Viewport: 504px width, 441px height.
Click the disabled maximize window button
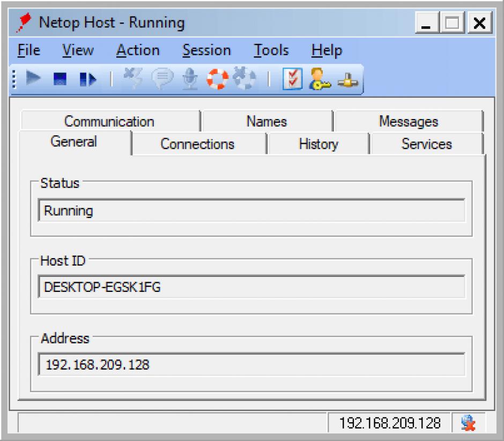pyautogui.click(x=453, y=23)
